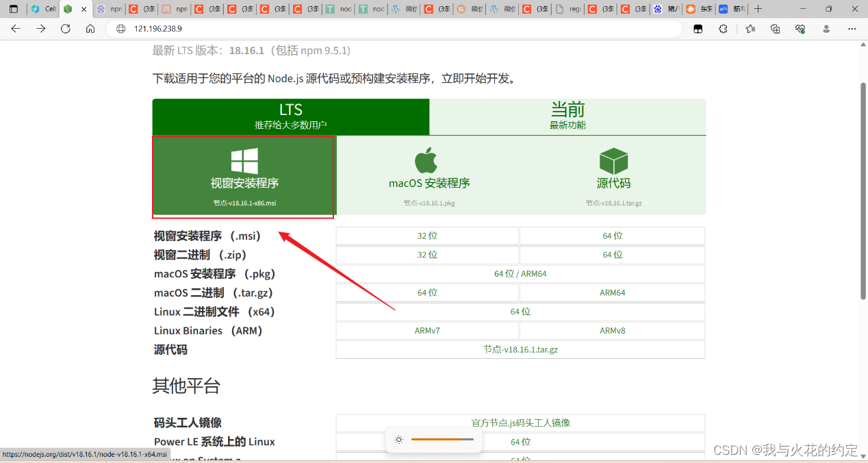Open Browser essentials heart icon
Viewport: 868px width, 463px height.
tap(800, 29)
